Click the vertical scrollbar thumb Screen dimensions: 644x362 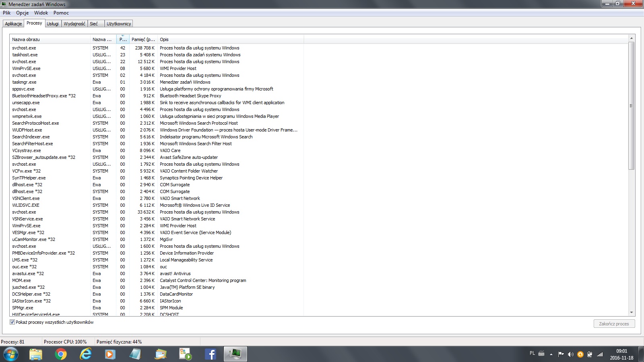631,106
